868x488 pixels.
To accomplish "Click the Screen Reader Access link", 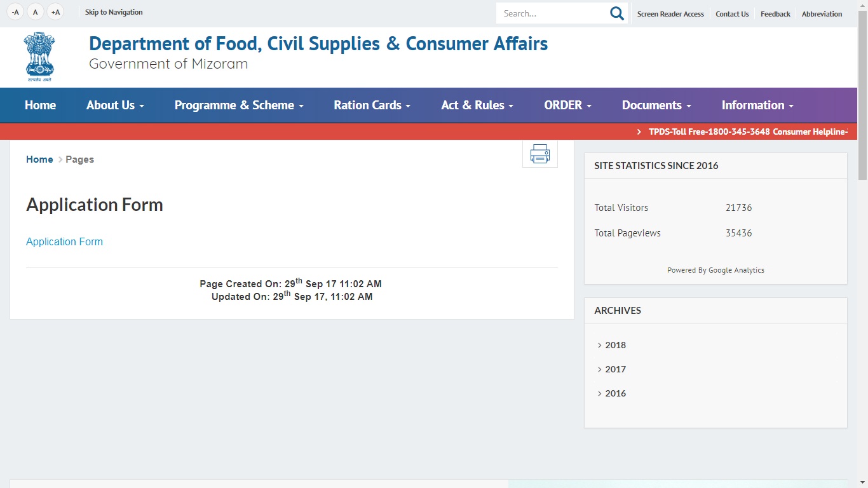I will tap(670, 13).
